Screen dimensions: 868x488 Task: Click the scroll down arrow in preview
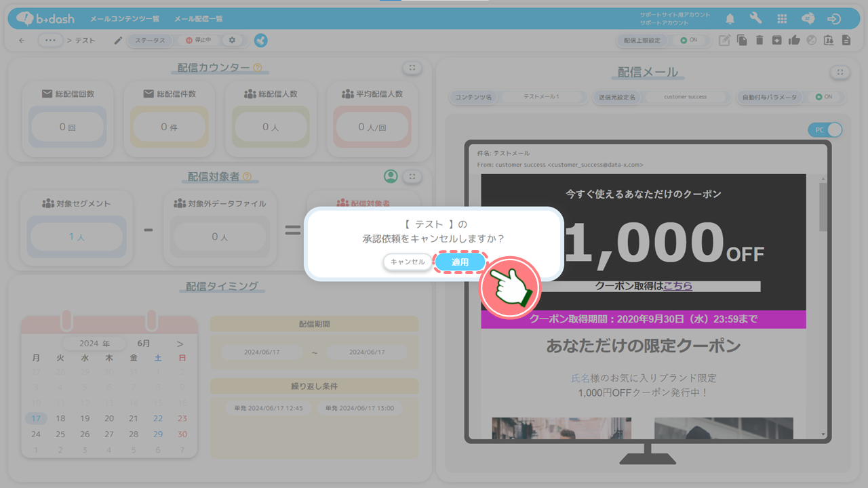coord(823,434)
